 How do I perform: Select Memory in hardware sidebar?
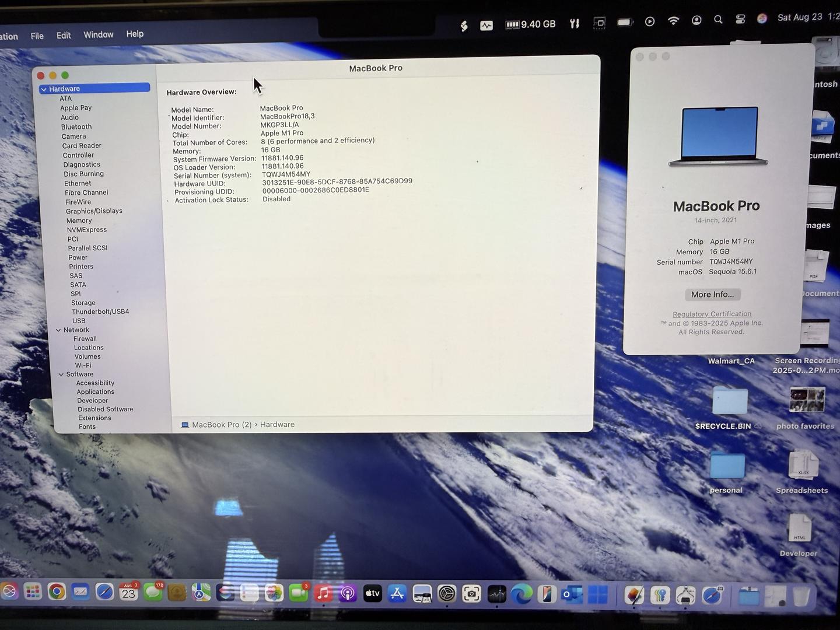tap(79, 220)
